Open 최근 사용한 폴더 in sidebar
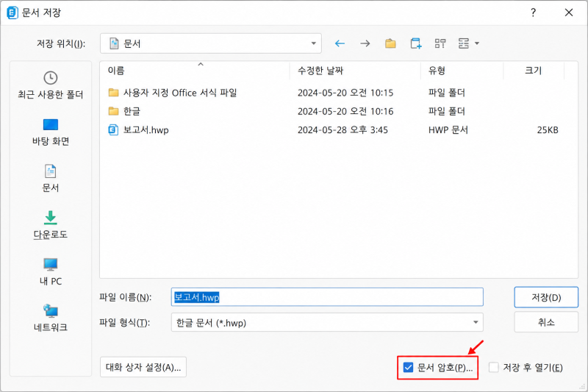Screen dimensions: 588x392 point(50,85)
